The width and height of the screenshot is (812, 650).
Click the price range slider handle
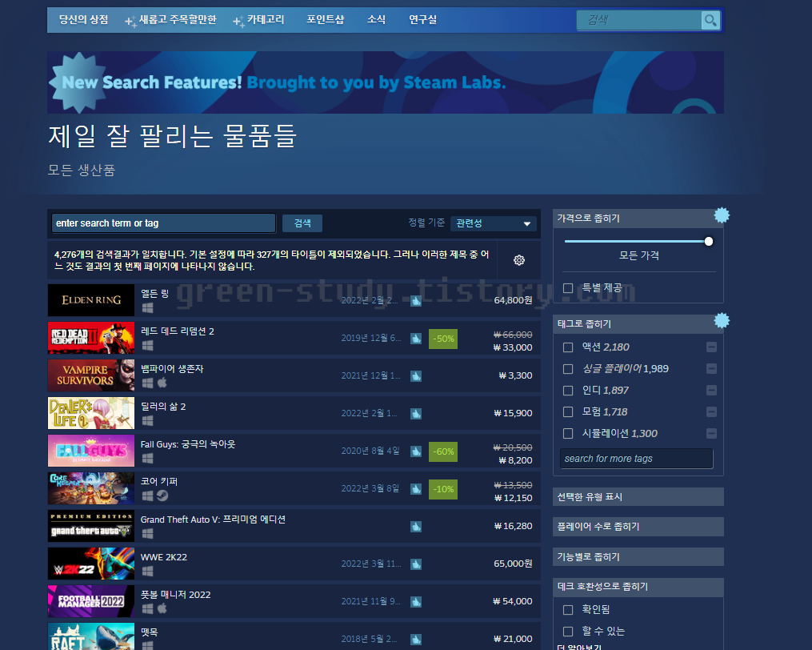(709, 242)
